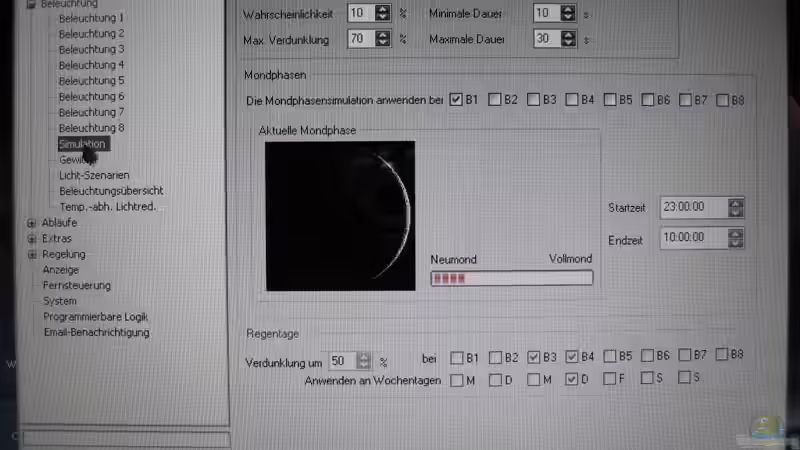The image size is (800, 450).
Task: Uncheck B3 for Regentage
Action: coord(533,357)
